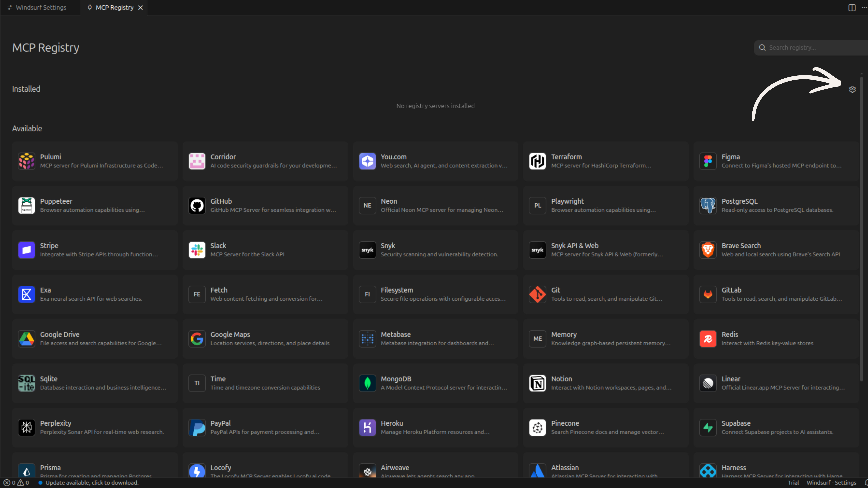Open the Fetch server card
This screenshot has height=488, width=868.
(x=265, y=294)
